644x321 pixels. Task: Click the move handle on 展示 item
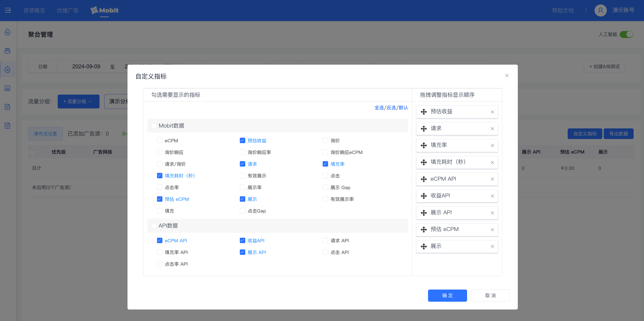(424, 247)
